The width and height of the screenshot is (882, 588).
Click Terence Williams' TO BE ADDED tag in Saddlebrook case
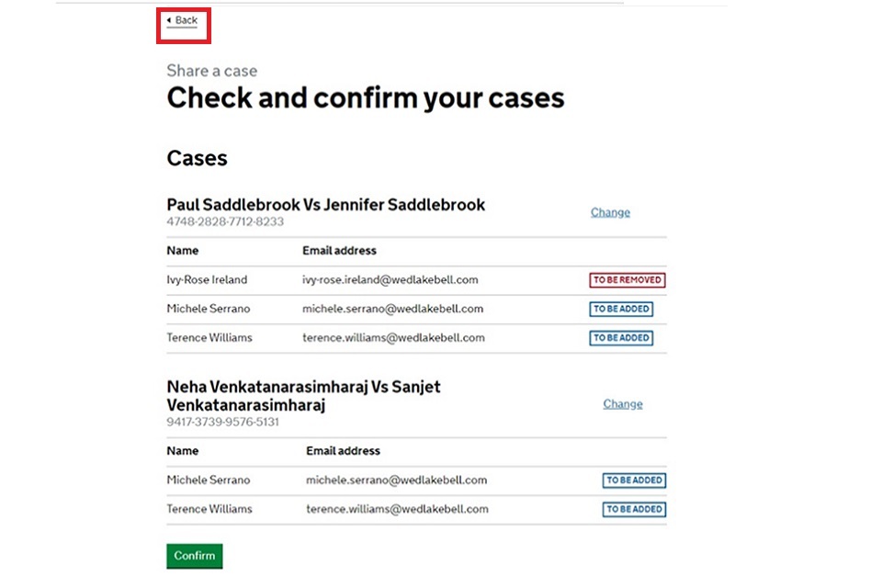[x=621, y=338]
